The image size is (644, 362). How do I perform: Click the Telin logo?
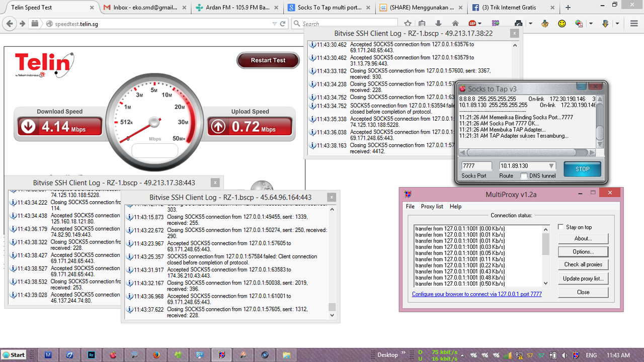45,65
